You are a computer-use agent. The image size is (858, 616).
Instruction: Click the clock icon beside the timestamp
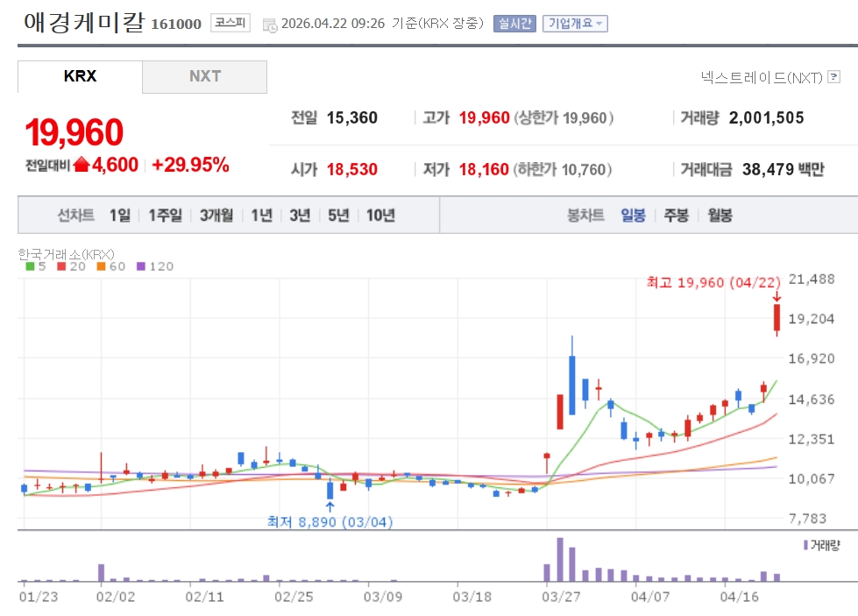(x=270, y=25)
